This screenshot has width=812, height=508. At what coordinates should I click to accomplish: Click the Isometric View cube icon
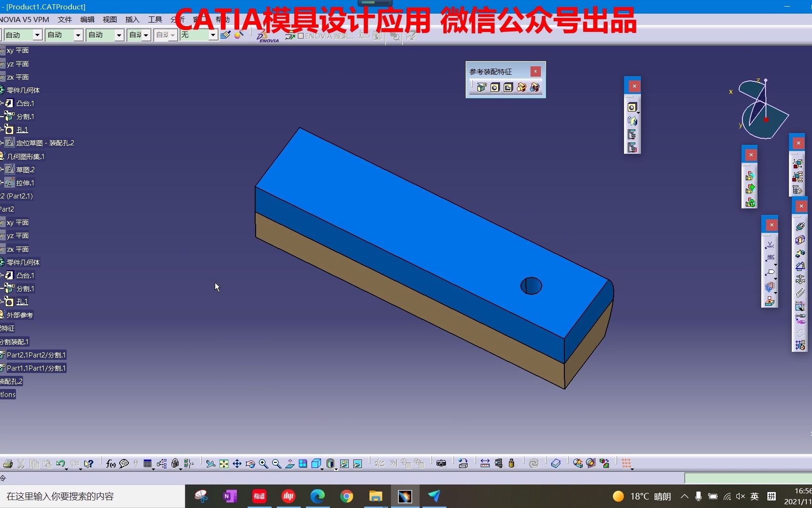click(316, 464)
